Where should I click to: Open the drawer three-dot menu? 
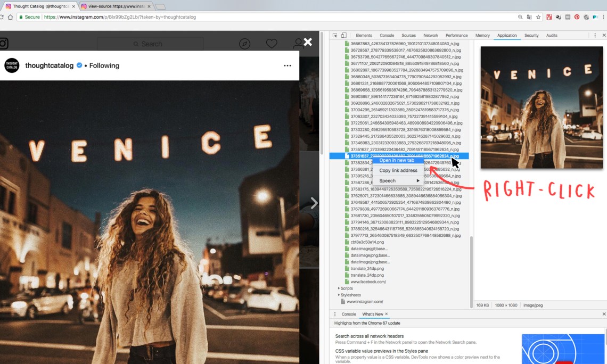pyautogui.click(x=335, y=314)
